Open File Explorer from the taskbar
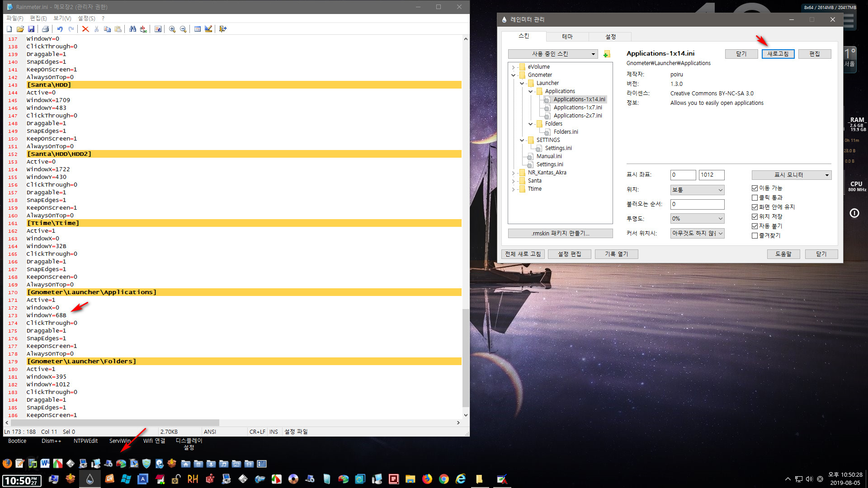This screenshot has width=868, height=488. pos(410,479)
